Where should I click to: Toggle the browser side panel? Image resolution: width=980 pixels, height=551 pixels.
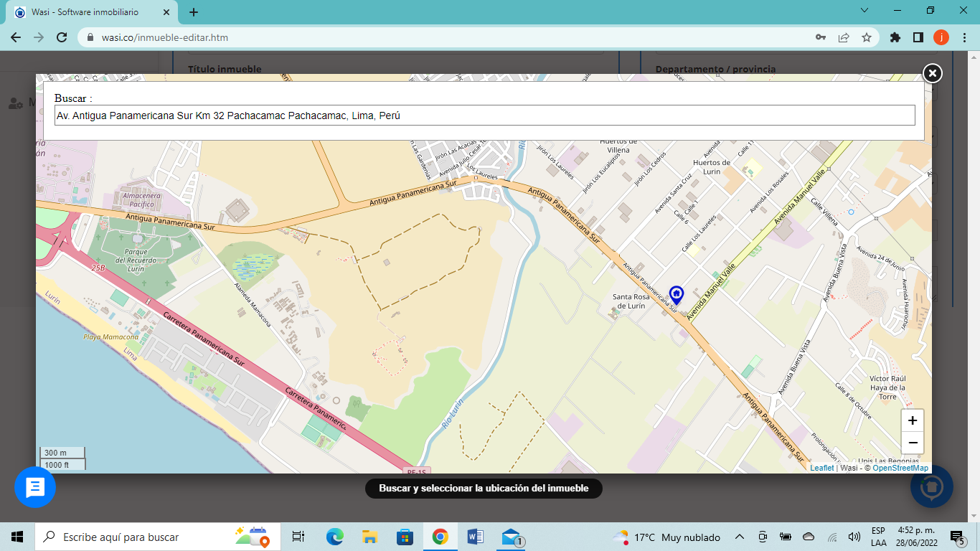918,37
